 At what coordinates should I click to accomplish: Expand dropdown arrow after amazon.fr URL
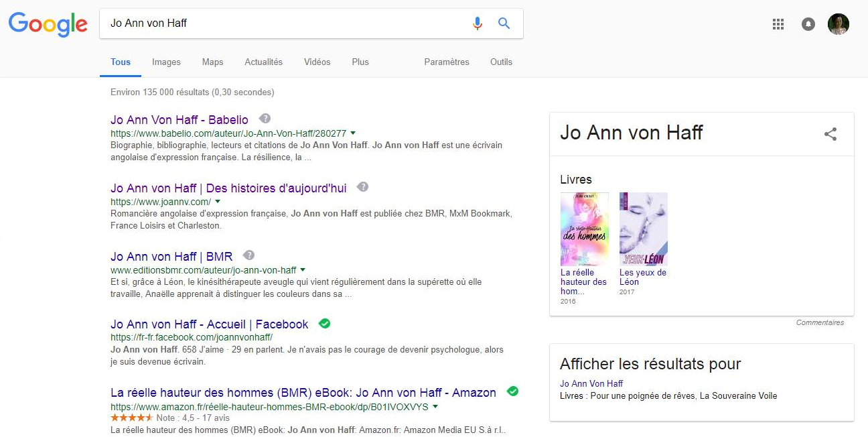pos(435,407)
